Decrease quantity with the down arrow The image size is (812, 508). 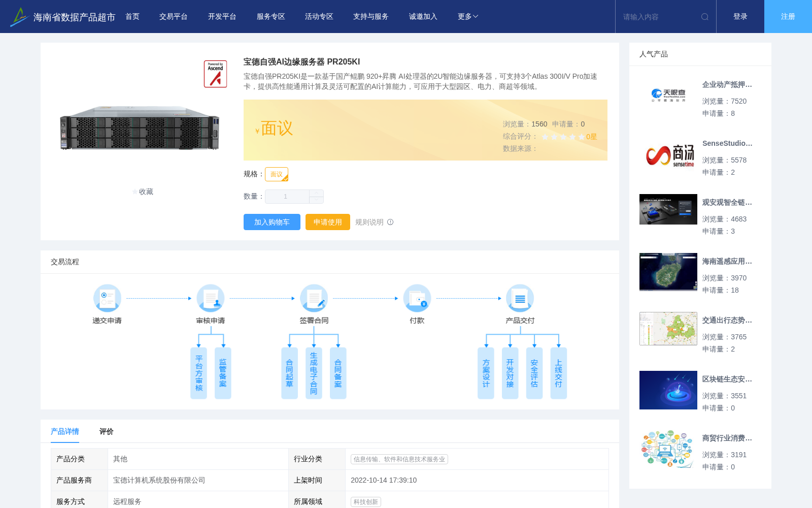point(316,200)
